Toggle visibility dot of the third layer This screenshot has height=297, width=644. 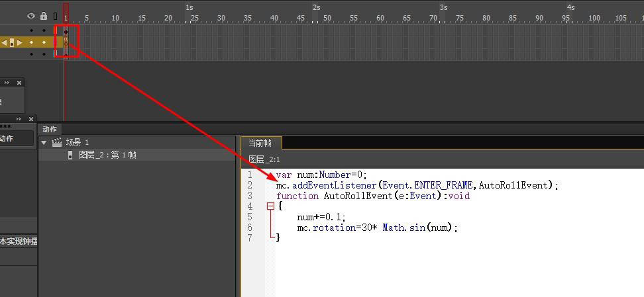click(31, 54)
